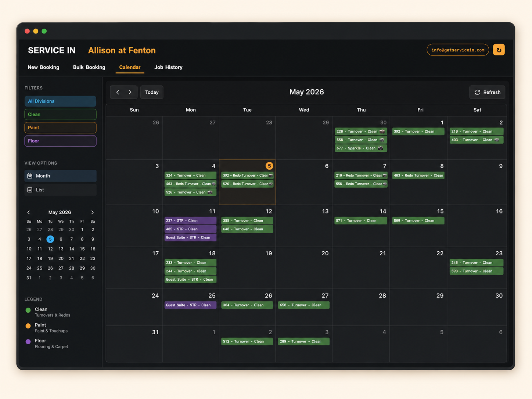Open the Bulk Booking tab
The image size is (532, 399).
(89, 67)
